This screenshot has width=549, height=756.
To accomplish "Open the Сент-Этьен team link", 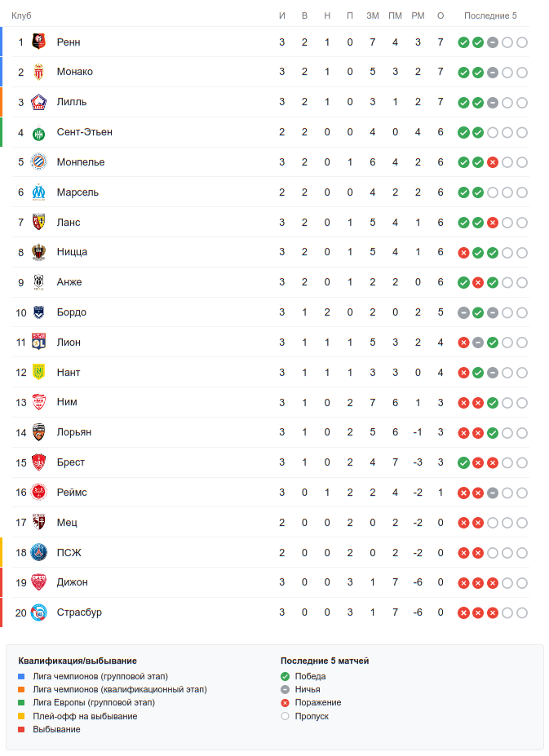I will coord(85,132).
